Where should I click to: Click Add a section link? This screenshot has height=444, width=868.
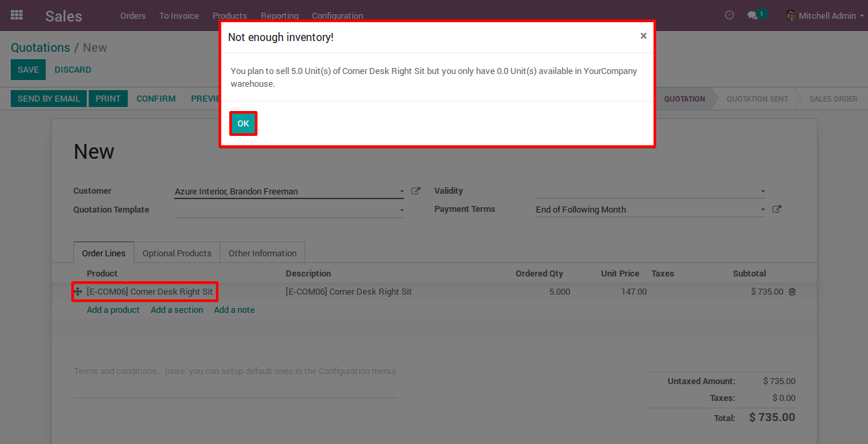click(177, 310)
